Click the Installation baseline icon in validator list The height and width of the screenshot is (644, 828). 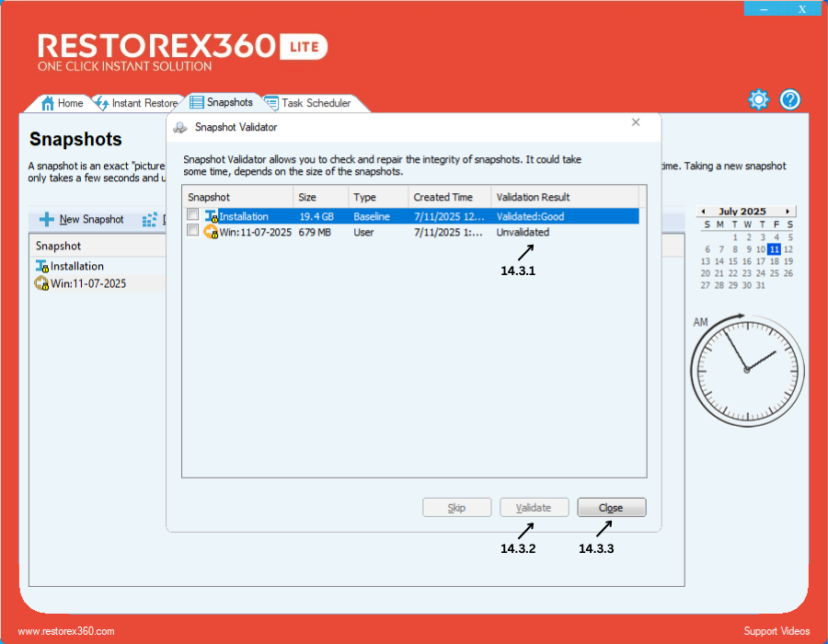211,216
